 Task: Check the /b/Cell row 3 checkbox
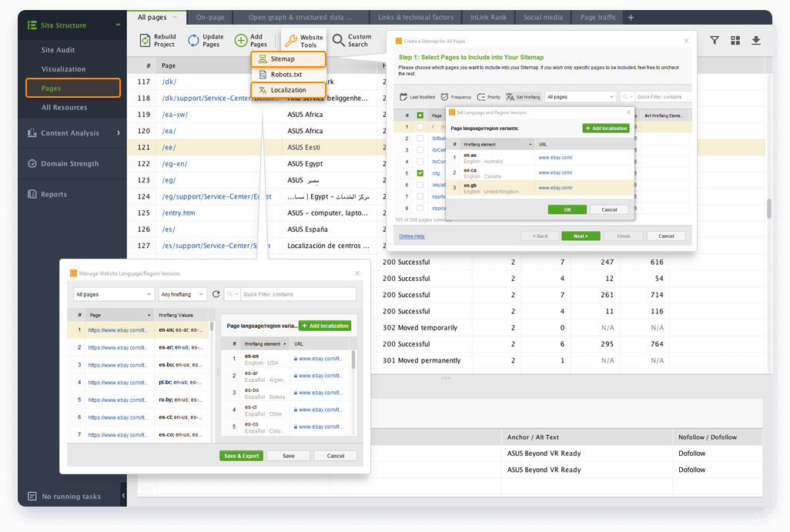[420, 149]
